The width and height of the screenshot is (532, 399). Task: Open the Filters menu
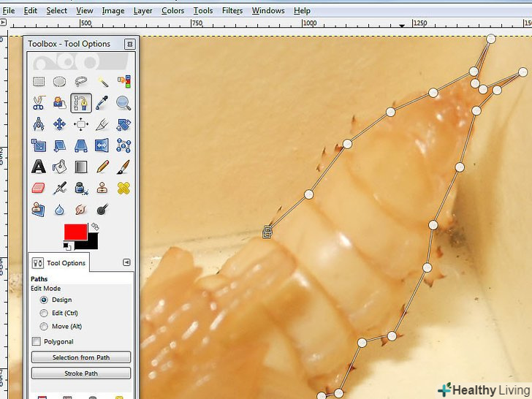click(232, 11)
